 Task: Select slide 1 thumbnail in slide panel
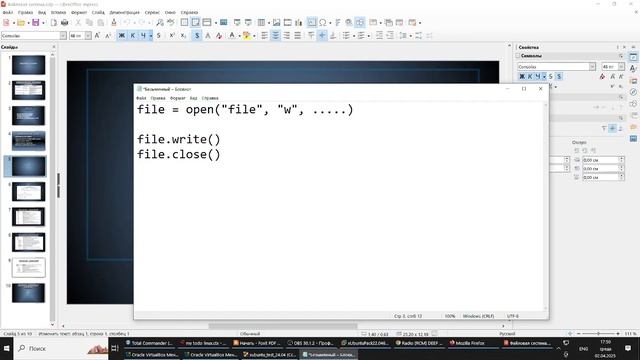[x=29, y=65]
